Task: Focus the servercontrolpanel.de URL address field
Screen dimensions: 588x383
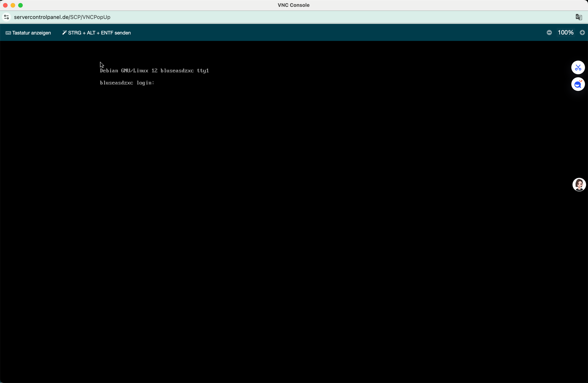Action: pos(62,17)
